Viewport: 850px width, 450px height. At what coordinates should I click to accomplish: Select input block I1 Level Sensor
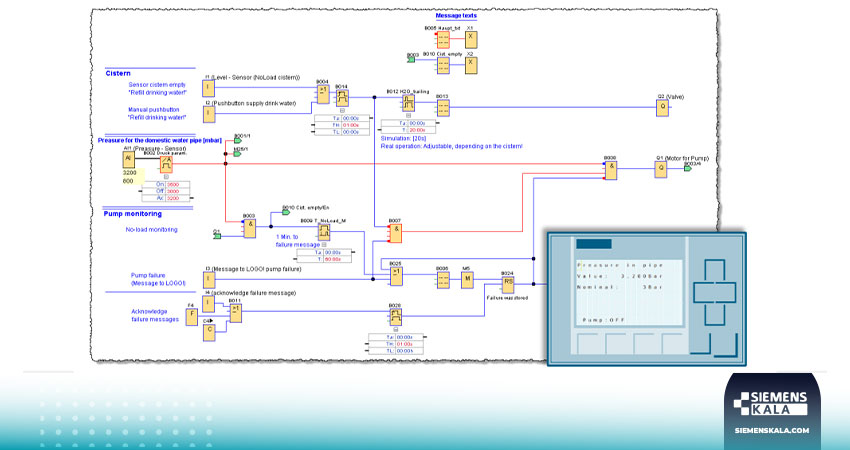(208, 88)
